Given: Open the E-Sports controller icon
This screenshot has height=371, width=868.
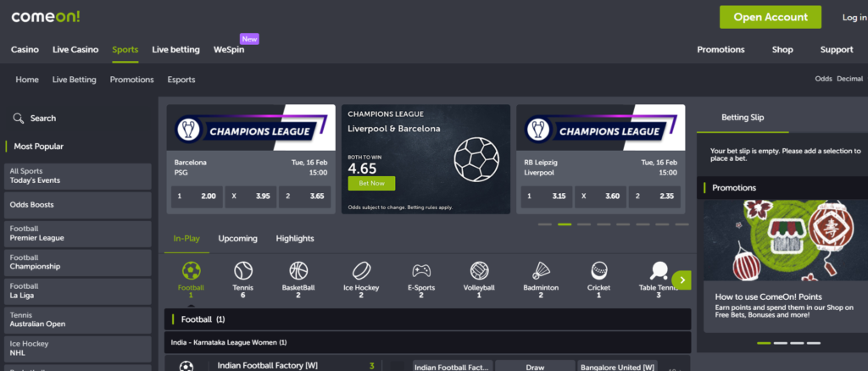Looking at the screenshot, I should click(x=421, y=272).
